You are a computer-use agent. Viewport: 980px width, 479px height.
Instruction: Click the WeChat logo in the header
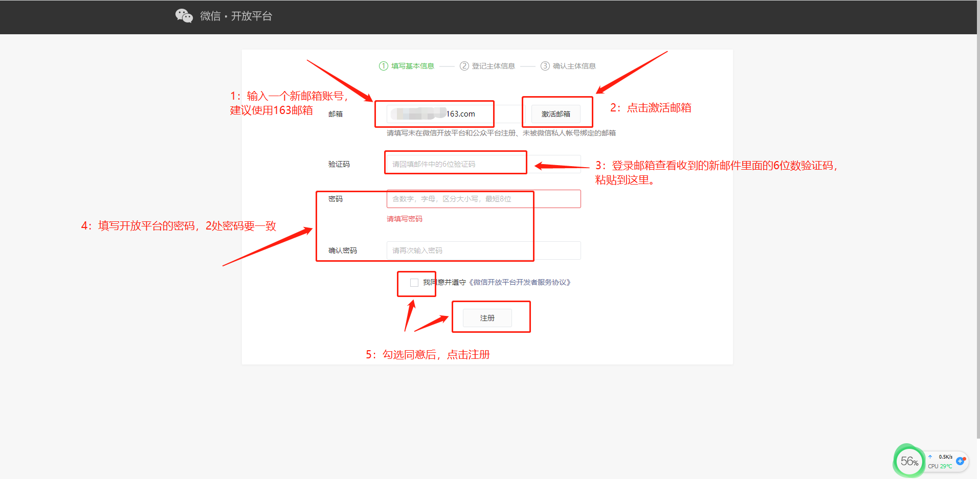point(184,16)
